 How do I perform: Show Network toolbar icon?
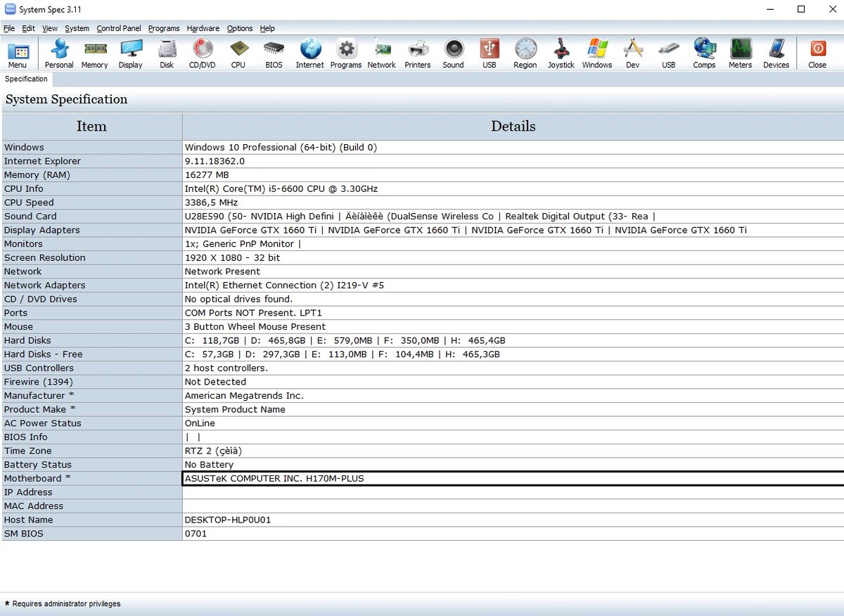pyautogui.click(x=381, y=54)
